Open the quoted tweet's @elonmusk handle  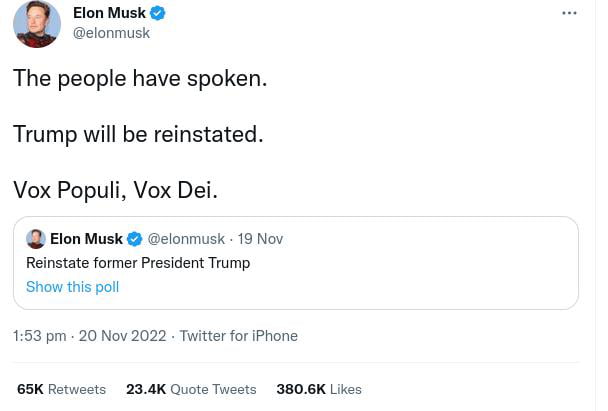186,239
